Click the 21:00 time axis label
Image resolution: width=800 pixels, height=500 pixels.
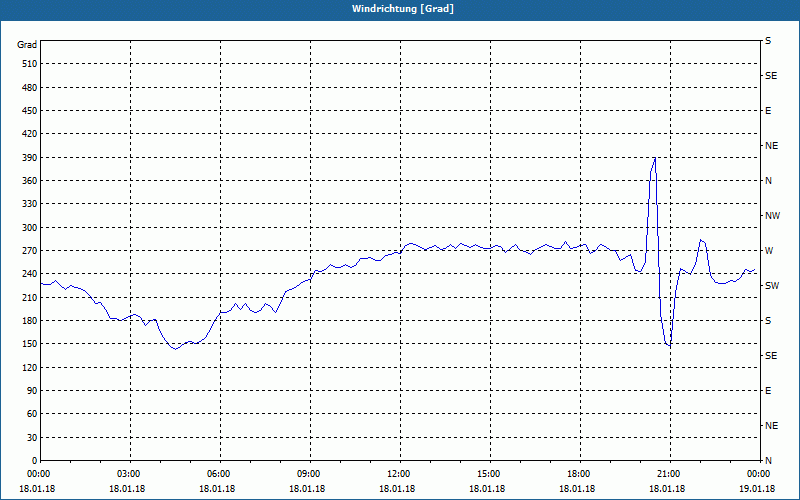(x=670, y=474)
